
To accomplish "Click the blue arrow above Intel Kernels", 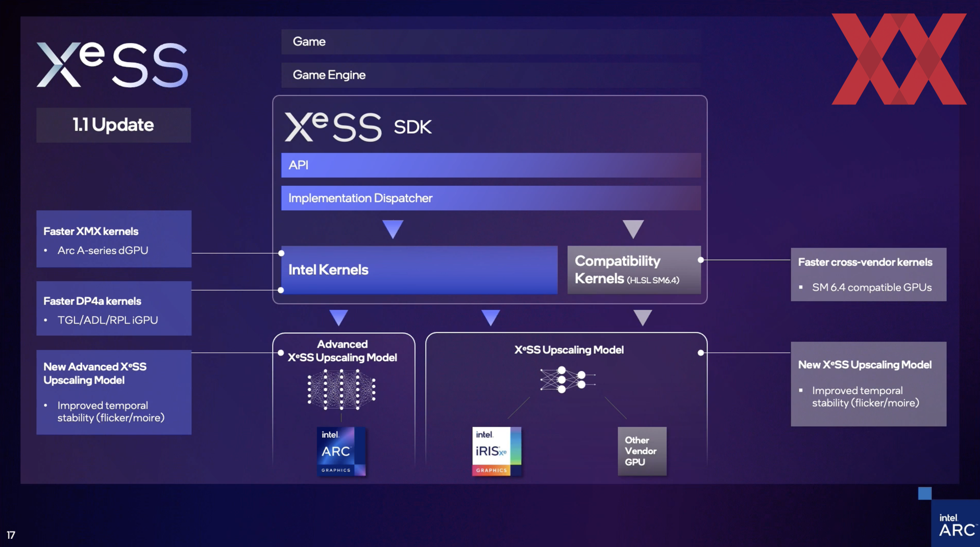I will [x=393, y=229].
